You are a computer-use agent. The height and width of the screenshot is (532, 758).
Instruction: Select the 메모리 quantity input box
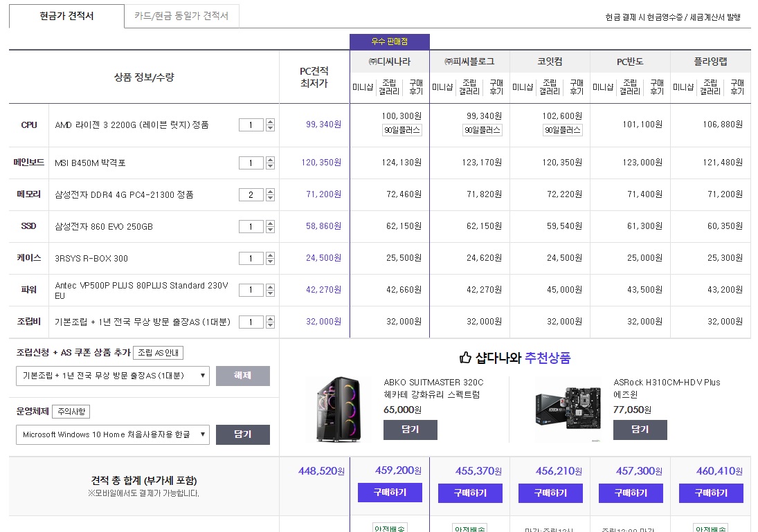[251, 194]
